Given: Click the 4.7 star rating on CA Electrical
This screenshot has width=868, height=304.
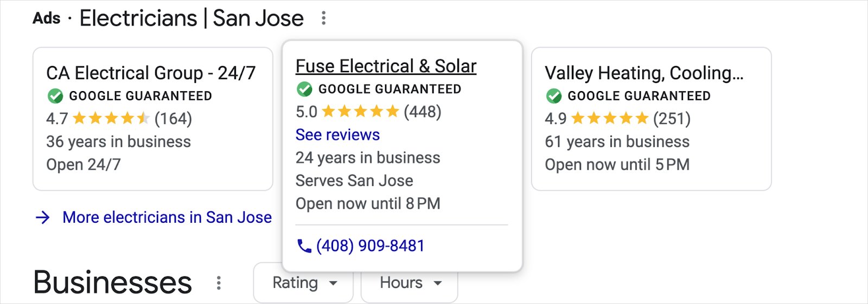Looking at the screenshot, I should [111, 119].
